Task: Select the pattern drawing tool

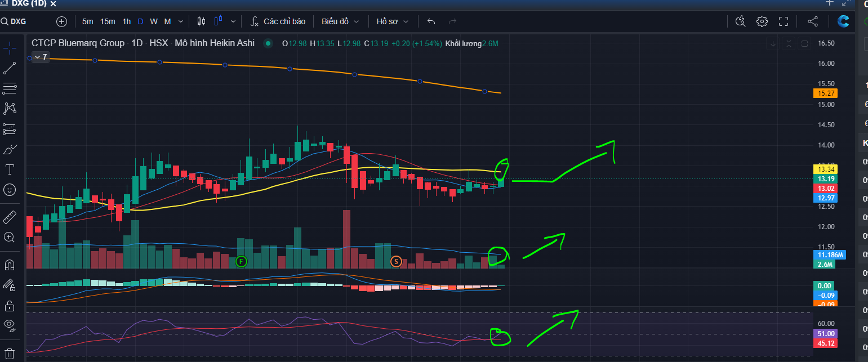Action: (10, 109)
